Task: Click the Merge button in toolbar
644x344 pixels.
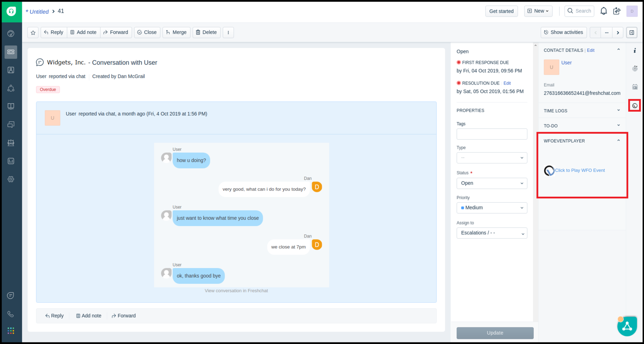Action: pos(176,32)
